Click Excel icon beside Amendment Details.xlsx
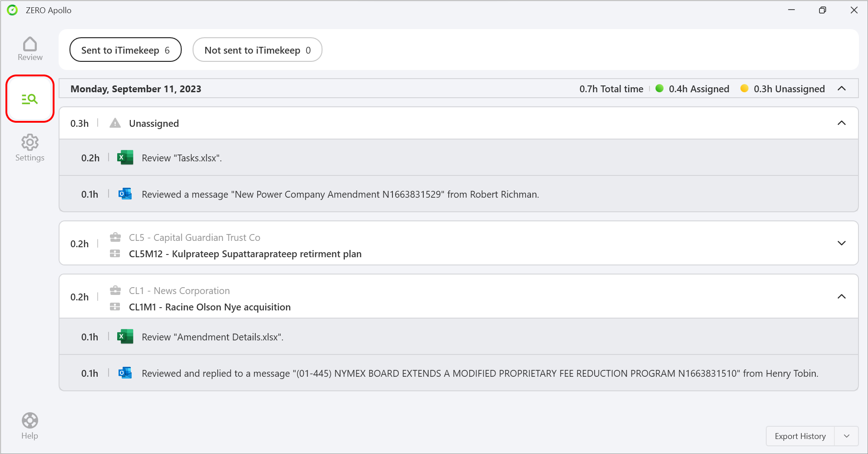This screenshot has width=868, height=454. click(125, 337)
